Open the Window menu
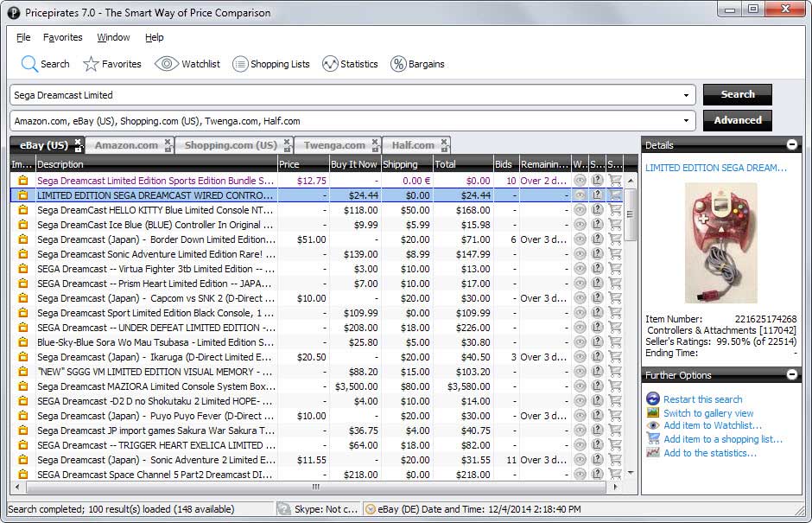The width and height of the screenshot is (812, 523). pos(113,37)
